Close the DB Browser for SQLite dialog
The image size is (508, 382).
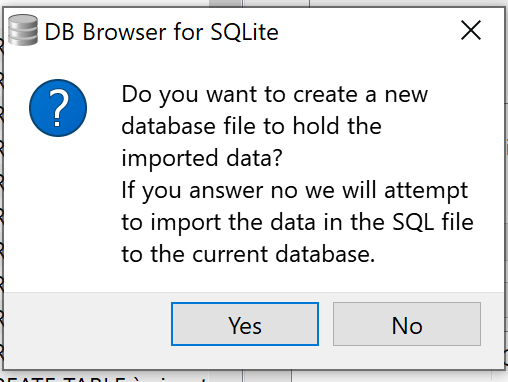(x=471, y=30)
